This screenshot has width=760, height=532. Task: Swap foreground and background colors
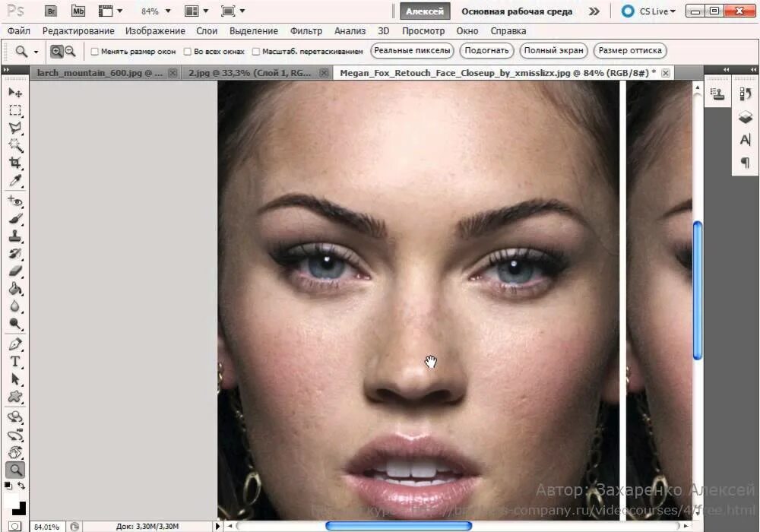pyautogui.click(x=22, y=486)
